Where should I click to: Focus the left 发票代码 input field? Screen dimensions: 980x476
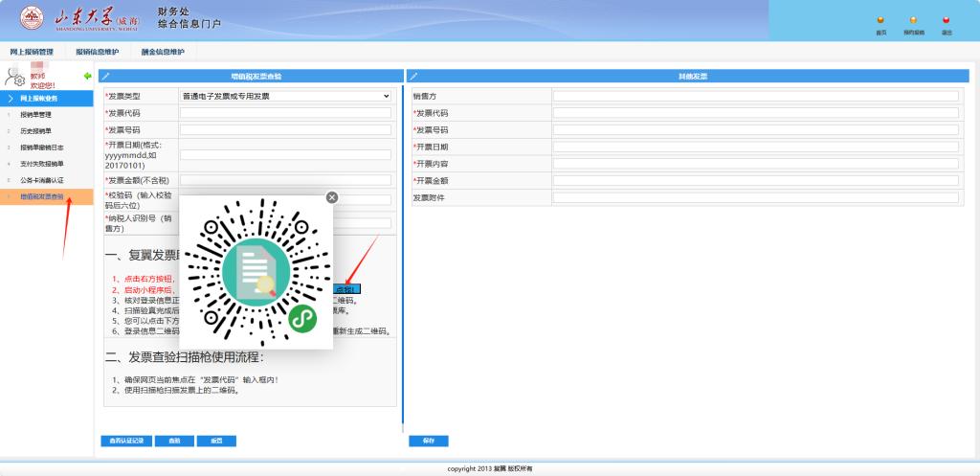285,113
